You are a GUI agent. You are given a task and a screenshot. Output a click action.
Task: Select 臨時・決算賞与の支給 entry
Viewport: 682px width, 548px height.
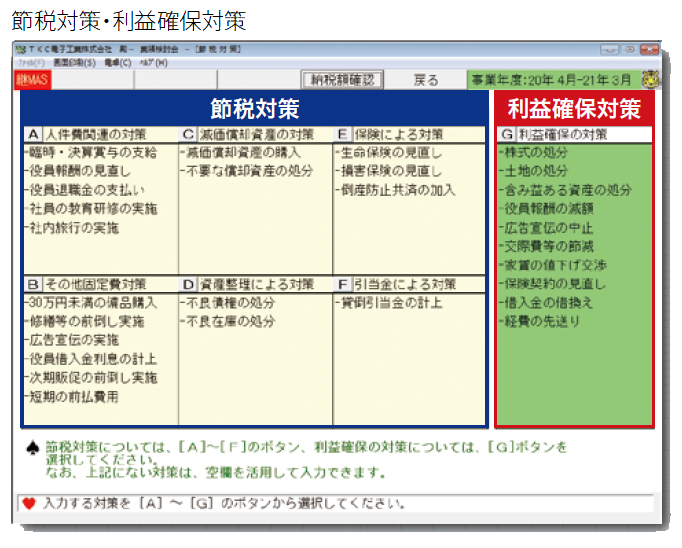(91, 153)
